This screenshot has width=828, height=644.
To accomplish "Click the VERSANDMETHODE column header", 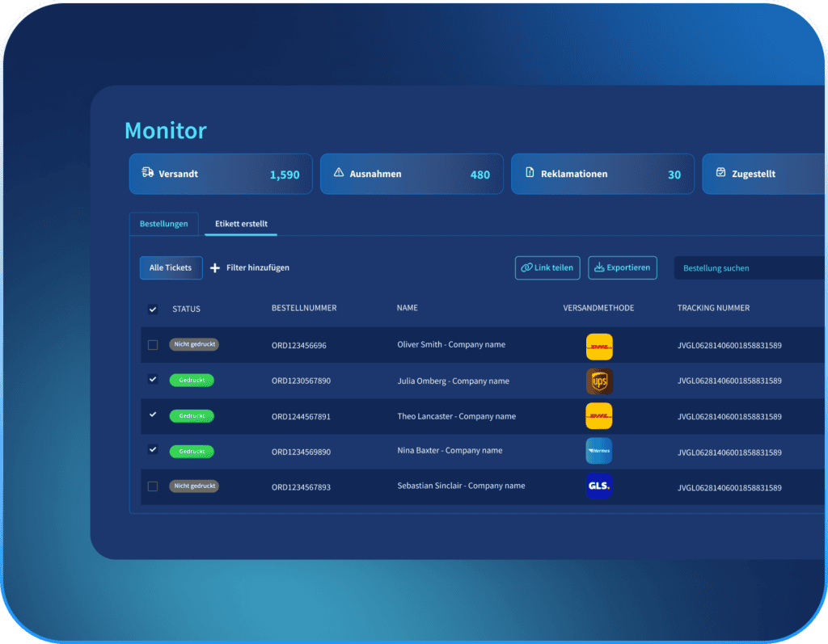I will click(x=599, y=308).
